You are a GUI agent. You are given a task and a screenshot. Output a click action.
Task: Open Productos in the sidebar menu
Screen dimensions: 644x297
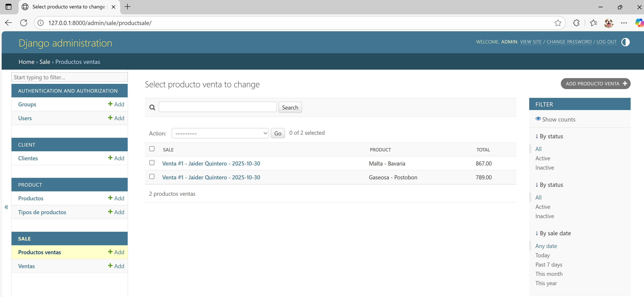click(31, 198)
